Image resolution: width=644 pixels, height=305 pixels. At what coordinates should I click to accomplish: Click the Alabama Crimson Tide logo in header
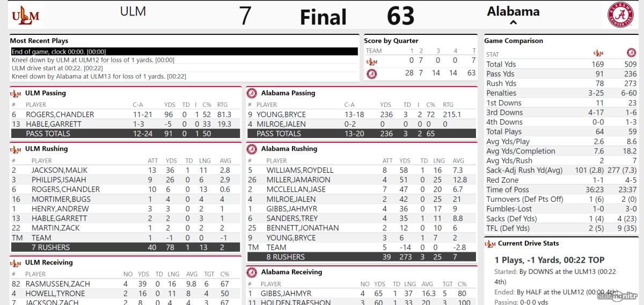point(620,16)
